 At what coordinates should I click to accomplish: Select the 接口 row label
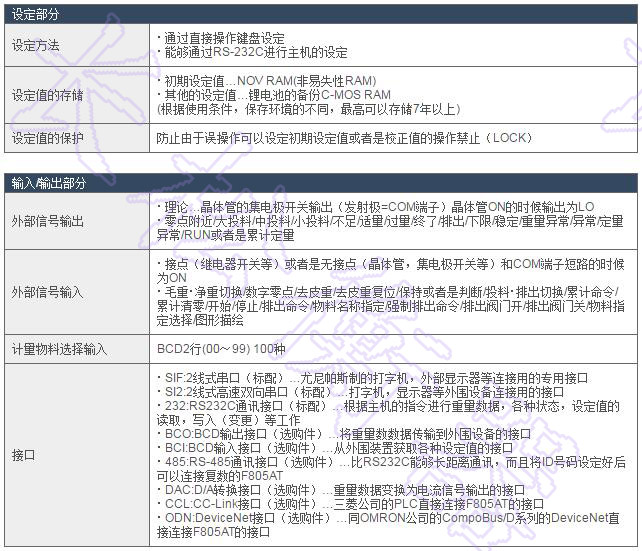22,455
